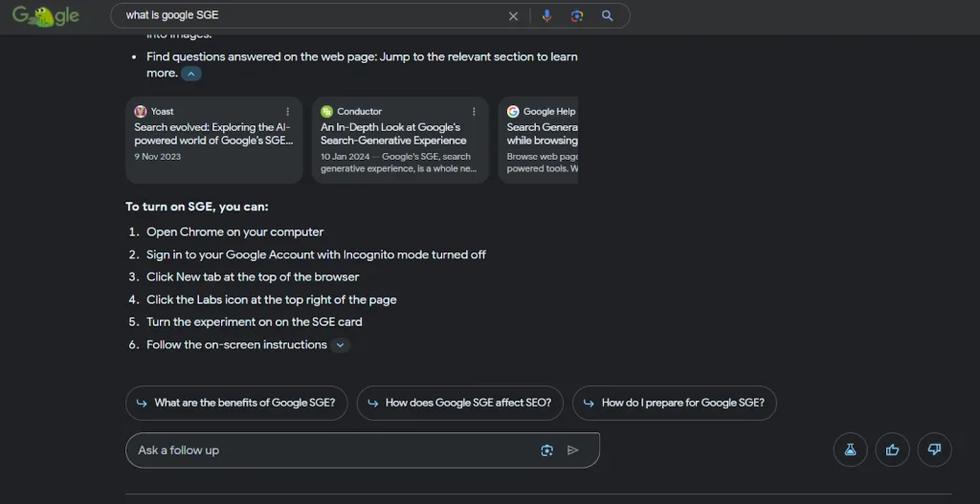
Task: Open Google Lens image search
Action: tap(576, 16)
